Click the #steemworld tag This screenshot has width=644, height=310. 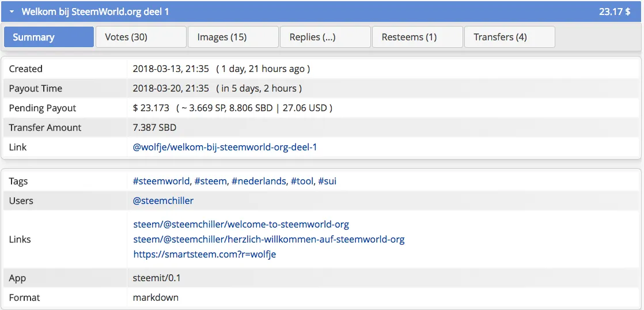[161, 181]
